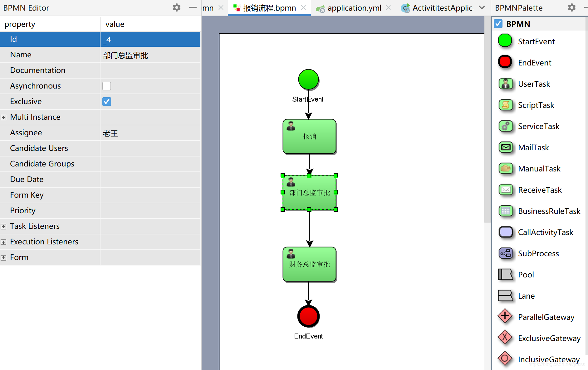Click the Id value field _4

pyautogui.click(x=150, y=39)
